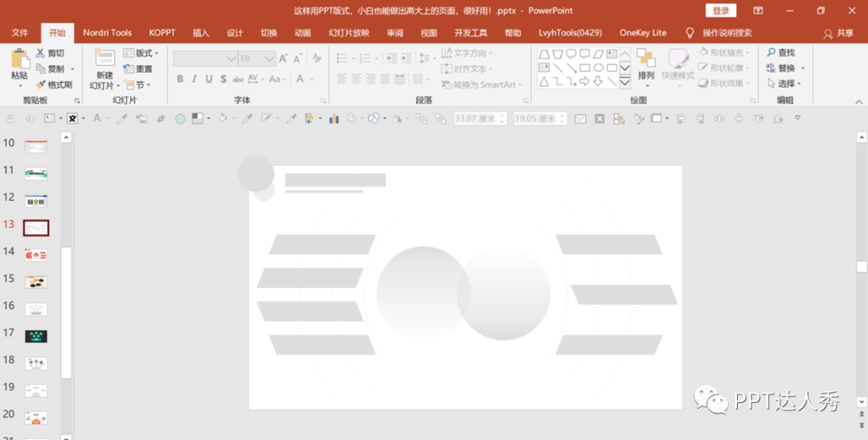This screenshot has height=440, width=868.
Task: Select the parallelogram shape in gallery
Action: 599,54
